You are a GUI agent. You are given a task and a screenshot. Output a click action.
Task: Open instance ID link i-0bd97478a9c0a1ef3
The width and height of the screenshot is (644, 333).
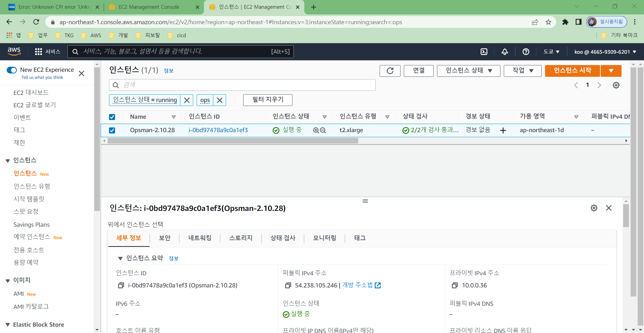pos(218,130)
